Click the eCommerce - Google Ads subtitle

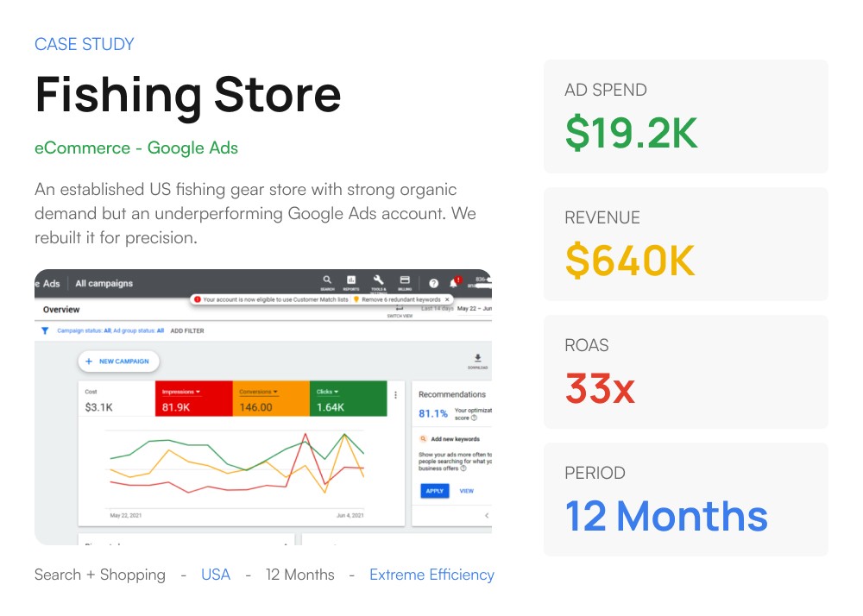(x=136, y=148)
